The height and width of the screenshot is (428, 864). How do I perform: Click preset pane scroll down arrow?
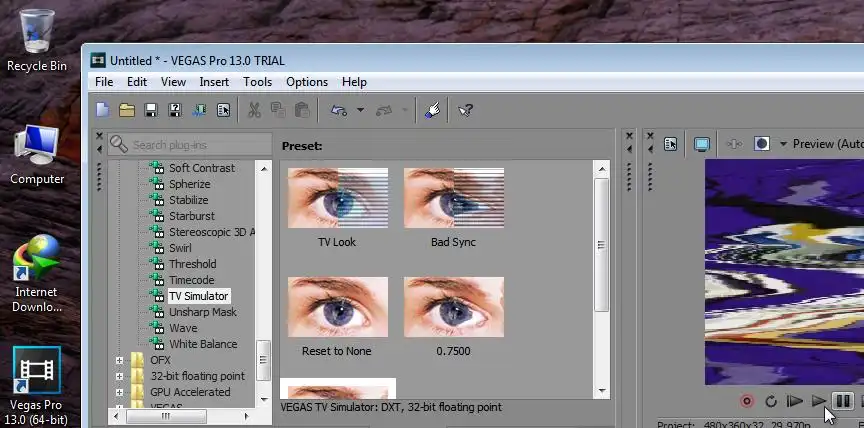coord(601,391)
